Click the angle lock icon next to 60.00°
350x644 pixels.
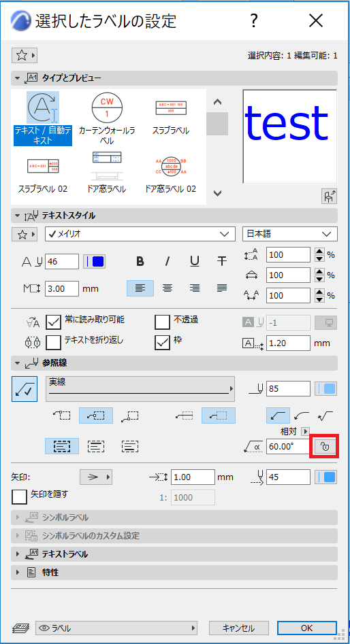click(x=325, y=446)
